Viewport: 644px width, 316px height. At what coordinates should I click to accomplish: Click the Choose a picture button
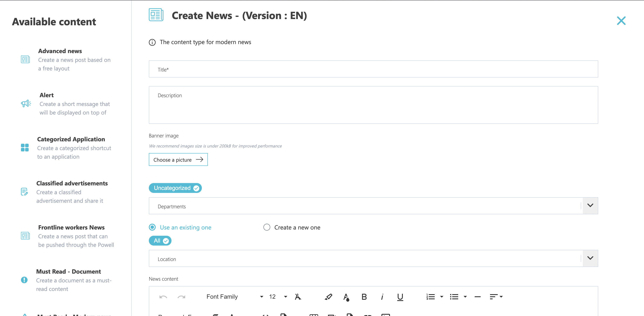click(x=178, y=159)
